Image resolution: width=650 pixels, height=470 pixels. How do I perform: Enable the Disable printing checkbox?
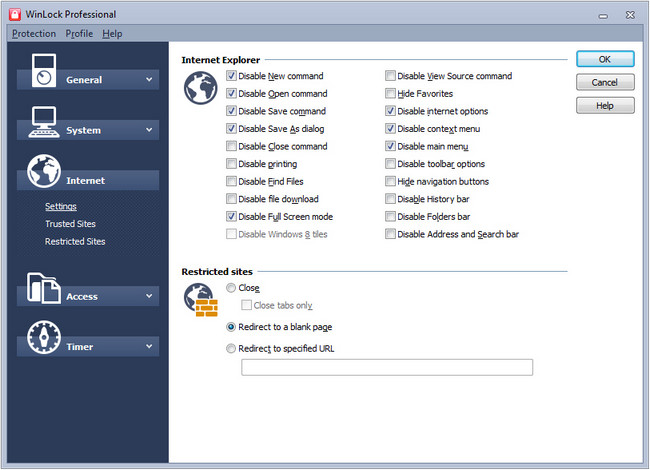pyautogui.click(x=232, y=164)
